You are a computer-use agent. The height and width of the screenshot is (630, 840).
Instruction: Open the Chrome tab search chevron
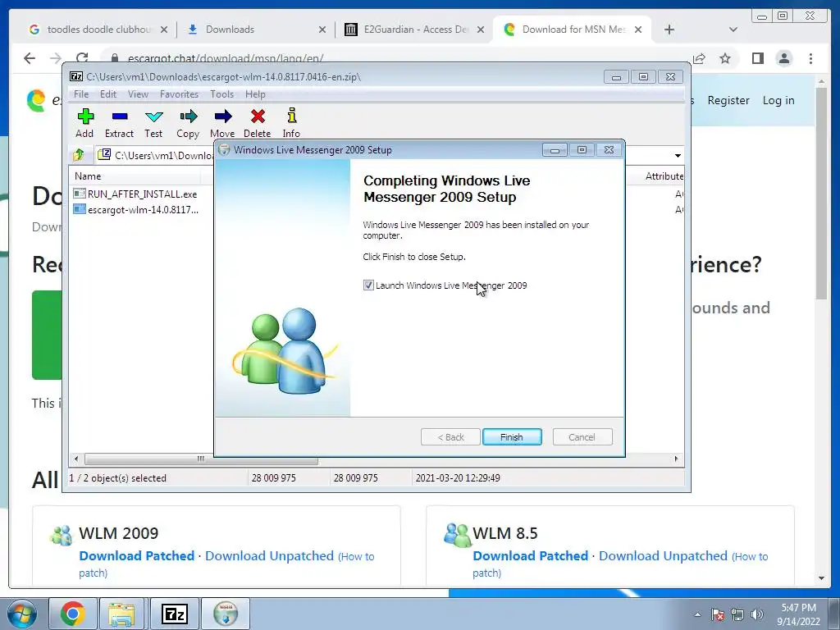tap(733, 30)
